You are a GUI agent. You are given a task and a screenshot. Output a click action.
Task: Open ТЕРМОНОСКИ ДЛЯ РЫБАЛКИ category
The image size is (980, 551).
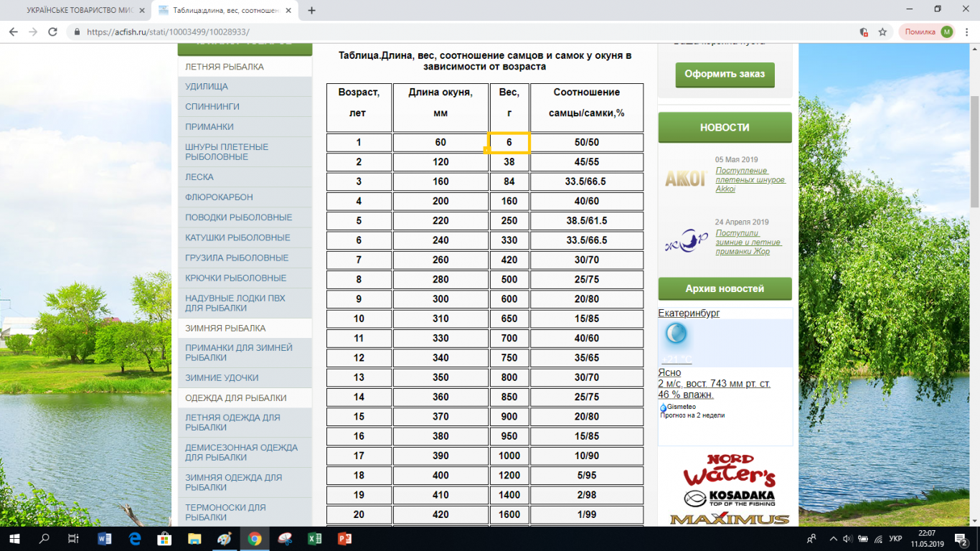tap(245, 512)
